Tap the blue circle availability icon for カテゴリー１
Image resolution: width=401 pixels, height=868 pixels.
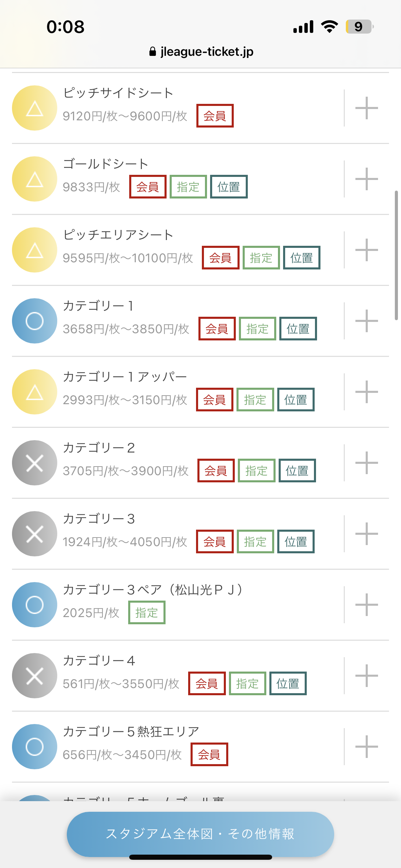click(35, 321)
